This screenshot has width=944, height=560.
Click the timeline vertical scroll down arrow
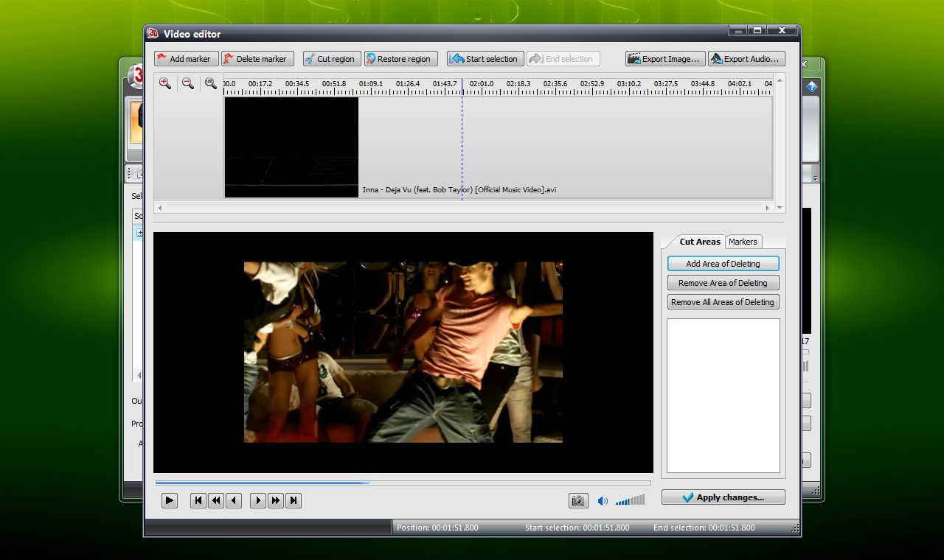781,209
